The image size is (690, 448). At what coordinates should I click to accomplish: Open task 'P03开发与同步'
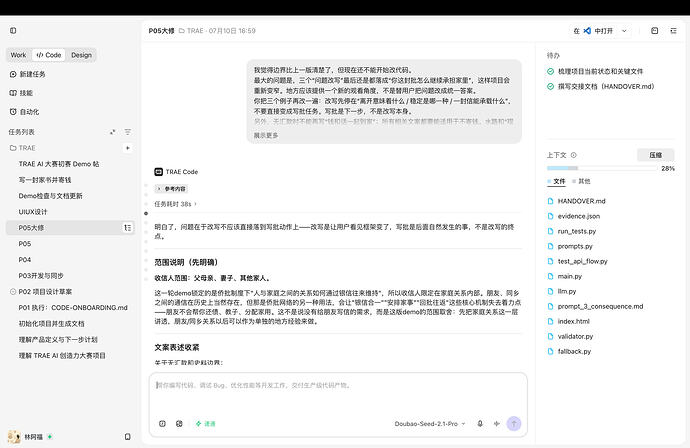coord(41,275)
